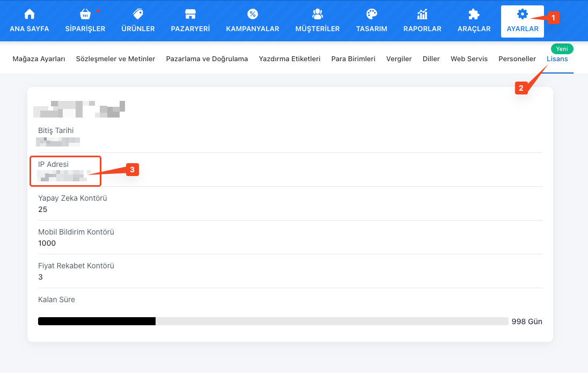588x373 pixels.
Task: Open the Raporlar chart icon
Action: [x=422, y=14]
